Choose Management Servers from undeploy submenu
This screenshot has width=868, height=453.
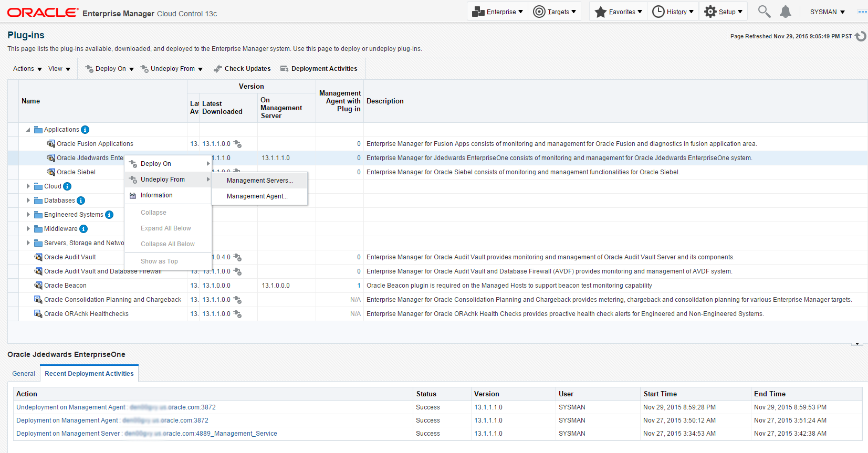click(259, 181)
